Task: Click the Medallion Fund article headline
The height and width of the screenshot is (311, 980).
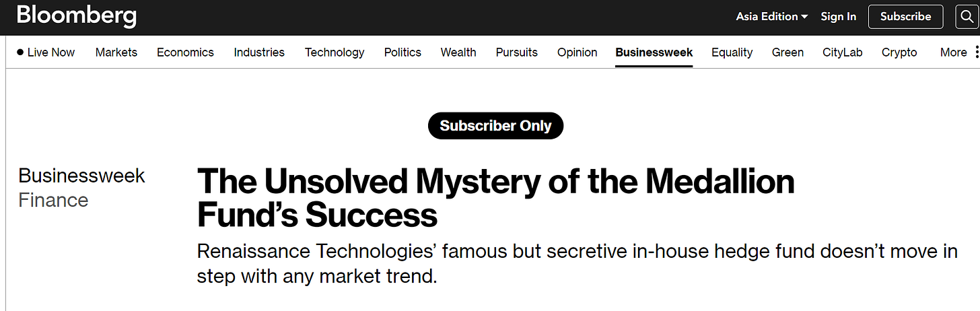Action: click(x=495, y=198)
